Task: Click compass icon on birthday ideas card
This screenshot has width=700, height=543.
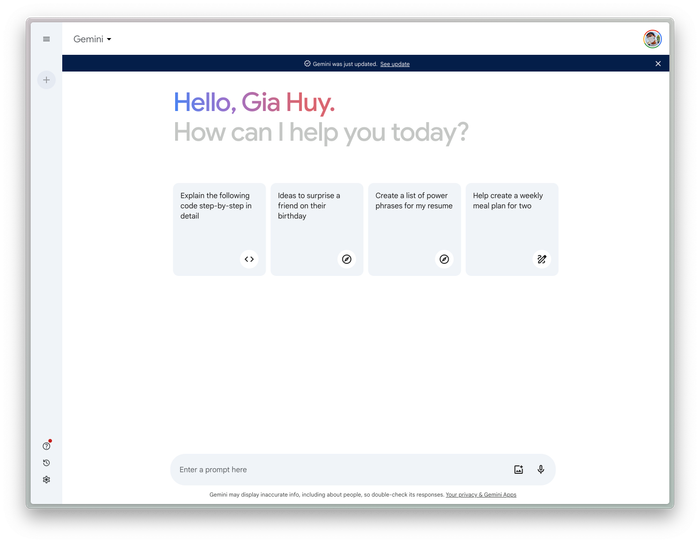Action: [346, 259]
